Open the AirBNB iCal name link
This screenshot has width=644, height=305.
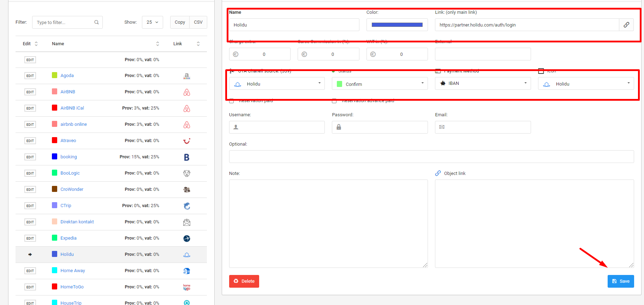[72, 108]
